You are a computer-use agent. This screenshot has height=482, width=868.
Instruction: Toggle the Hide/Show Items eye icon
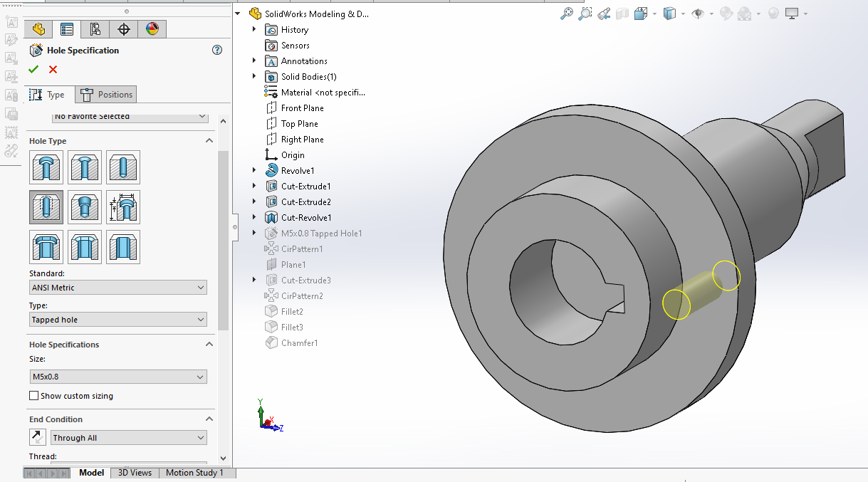[x=698, y=14]
